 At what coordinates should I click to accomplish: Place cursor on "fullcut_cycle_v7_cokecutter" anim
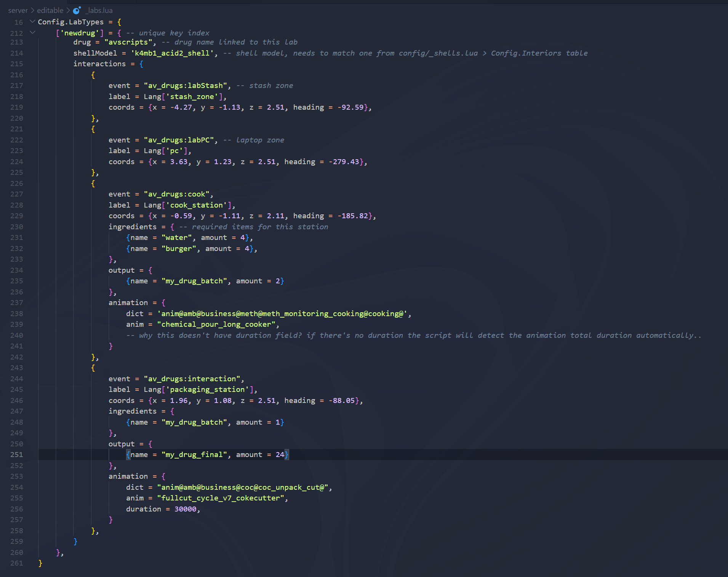221,498
